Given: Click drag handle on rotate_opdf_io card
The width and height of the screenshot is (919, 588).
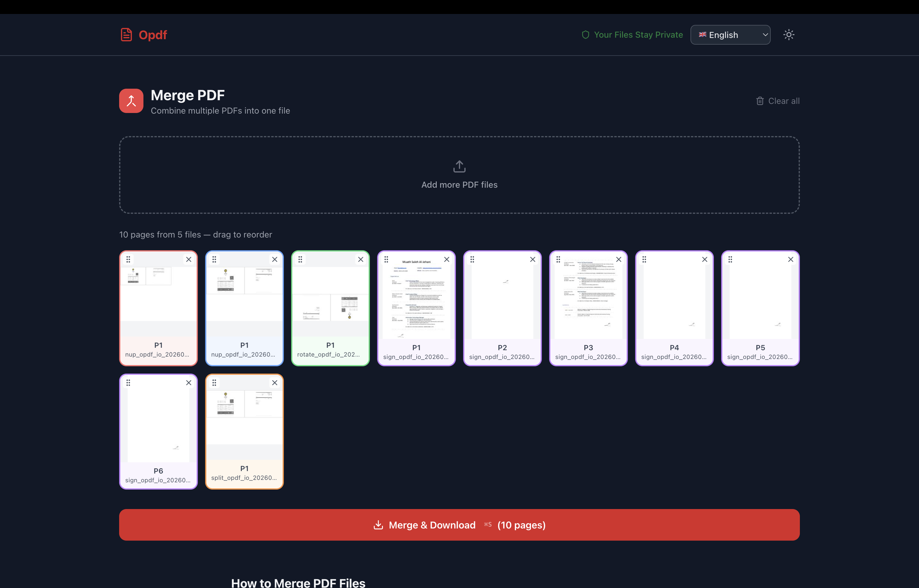Looking at the screenshot, I should tap(300, 260).
